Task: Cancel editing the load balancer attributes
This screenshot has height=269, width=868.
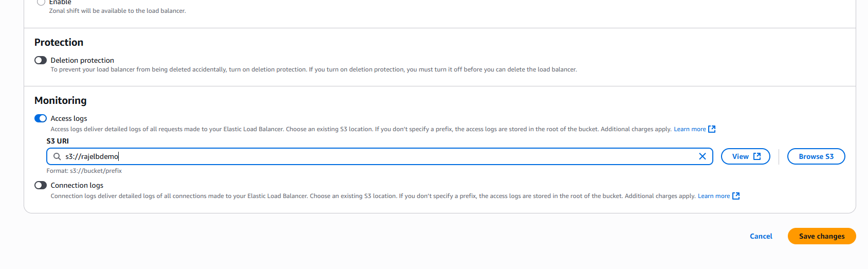Action: point(761,236)
